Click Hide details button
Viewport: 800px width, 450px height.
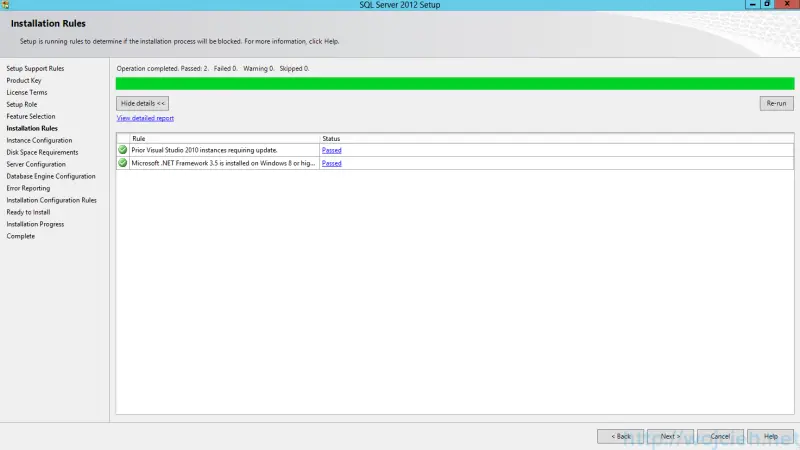tap(142, 104)
